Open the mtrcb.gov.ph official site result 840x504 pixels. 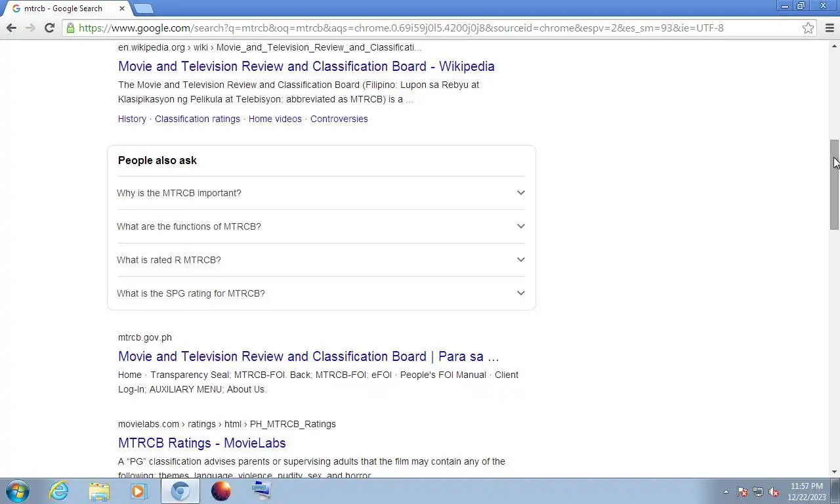308,356
